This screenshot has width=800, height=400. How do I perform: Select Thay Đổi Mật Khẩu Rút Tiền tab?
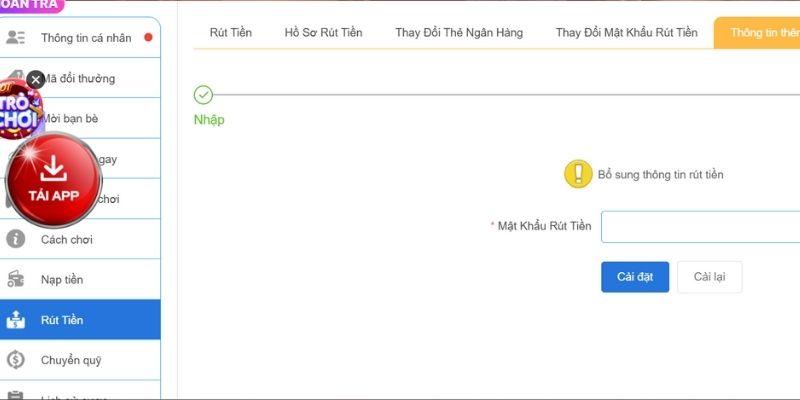pos(626,33)
